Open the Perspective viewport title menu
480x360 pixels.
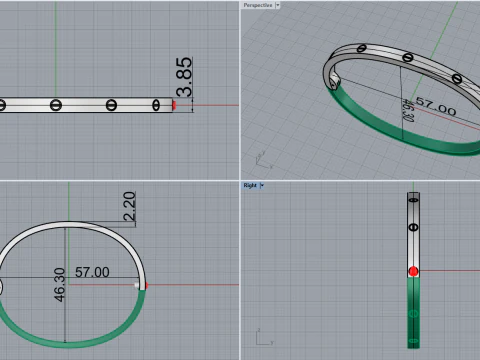pyautogui.click(x=257, y=5)
